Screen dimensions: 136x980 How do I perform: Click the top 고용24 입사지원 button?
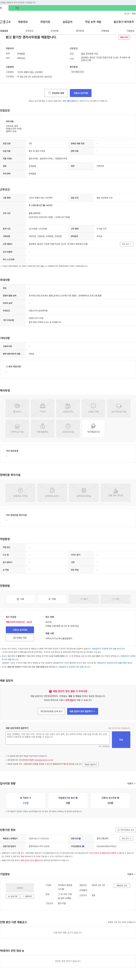click(x=80, y=93)
